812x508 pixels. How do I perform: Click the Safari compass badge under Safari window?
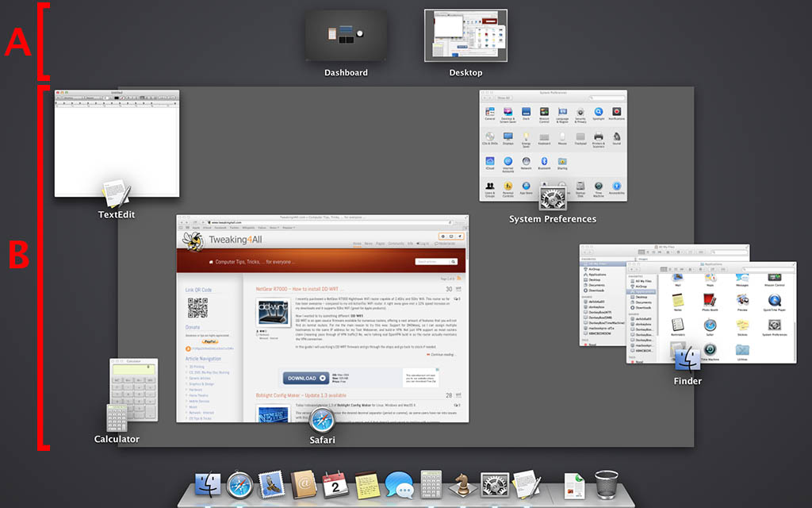pyautogui.click(x=322, y=421)
